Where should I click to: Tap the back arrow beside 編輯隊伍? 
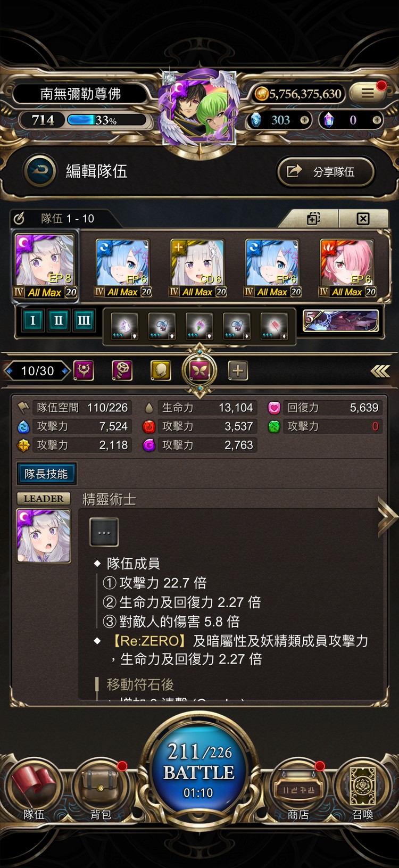point(39,171)
